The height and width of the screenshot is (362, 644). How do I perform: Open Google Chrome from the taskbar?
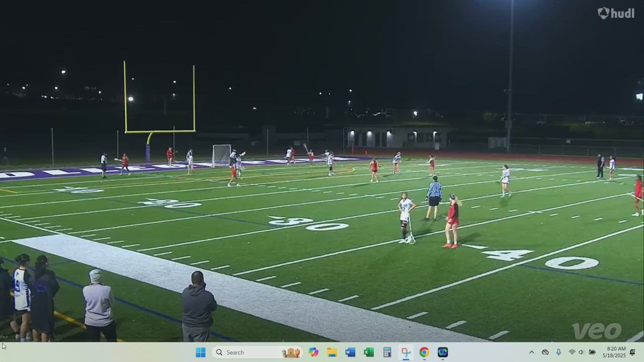tap(424, 352)
